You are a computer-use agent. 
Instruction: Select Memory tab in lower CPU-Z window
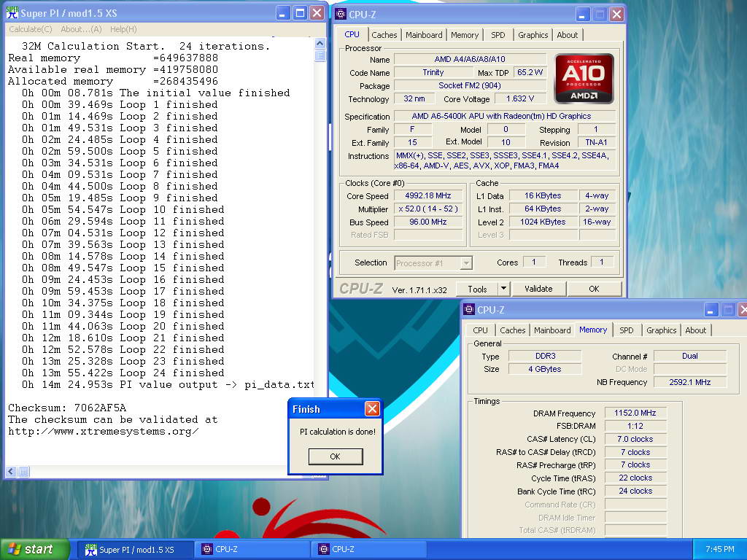coord(593,330)
